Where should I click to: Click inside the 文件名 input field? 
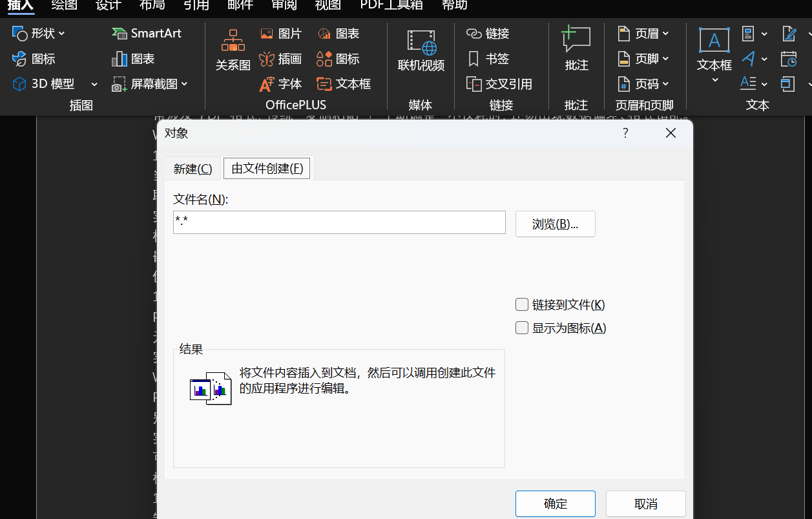[x=339, y=222]
